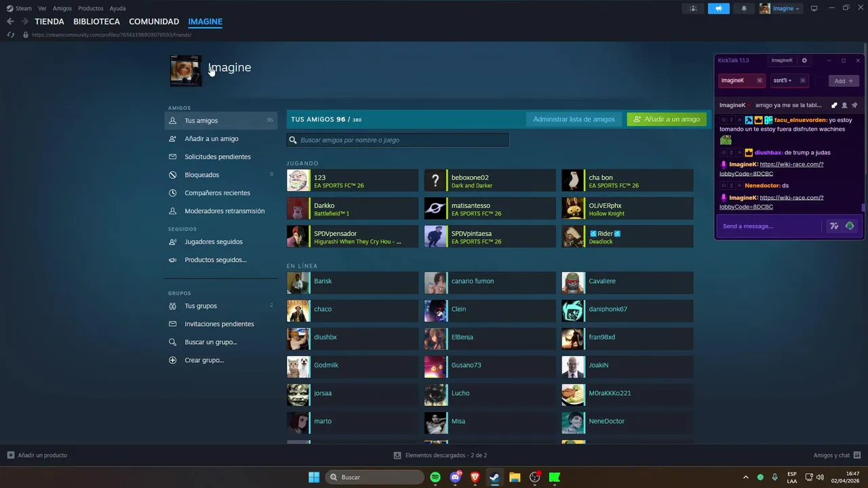This screenshot has width=868, height=488.
Task: Open the Ver menu
Action: point(42,8)
